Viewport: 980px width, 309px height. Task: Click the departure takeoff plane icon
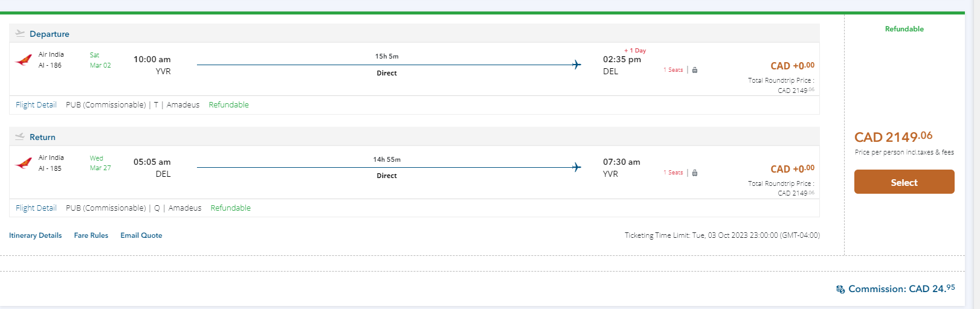[20, 34]
